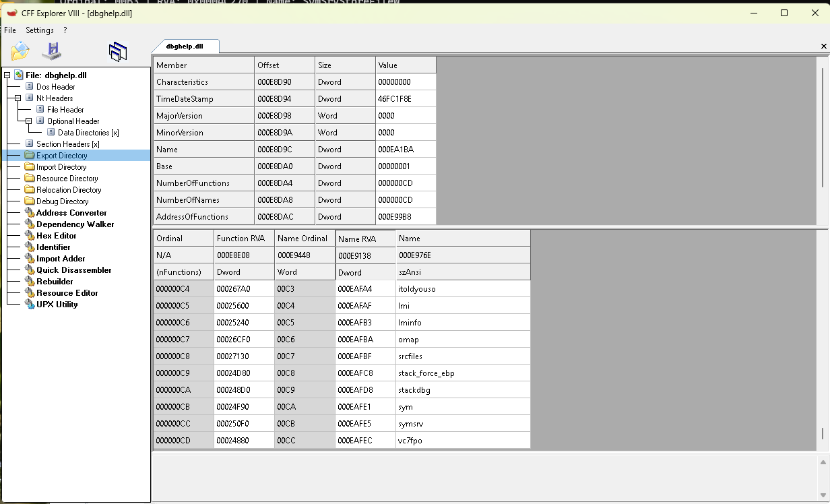This screenshot has height=504, width=830.
Task: Click the bottom pane scroll down arrow
Action: click(x=823, y=495)
